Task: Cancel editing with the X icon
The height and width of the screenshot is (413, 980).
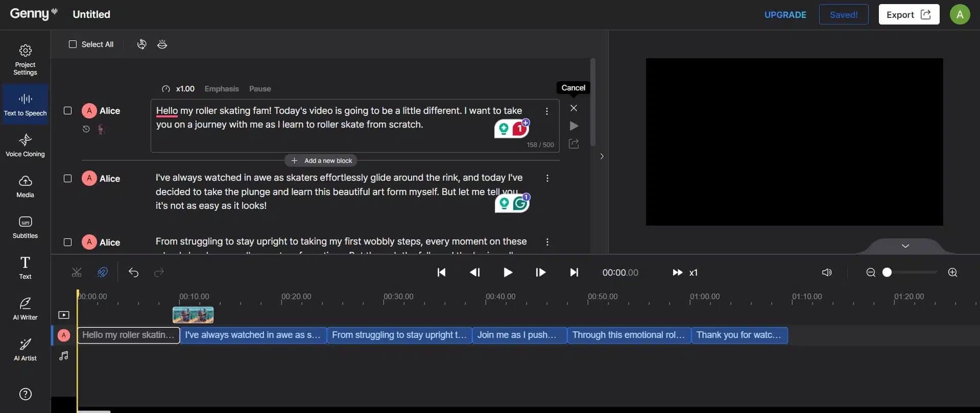Action: (573, 108)
